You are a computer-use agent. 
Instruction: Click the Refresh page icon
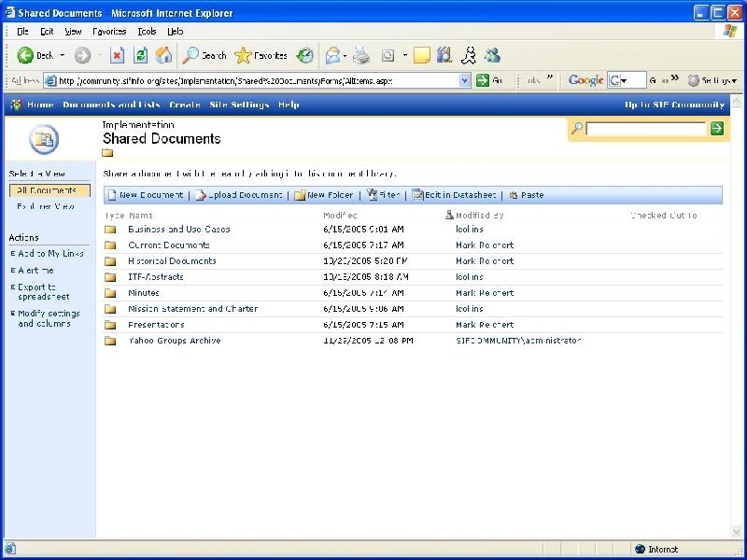141,56
